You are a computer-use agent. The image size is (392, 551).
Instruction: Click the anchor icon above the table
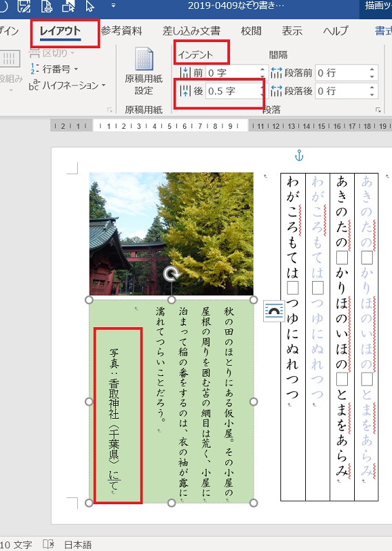pyautogui.click(x=299, y=156)
